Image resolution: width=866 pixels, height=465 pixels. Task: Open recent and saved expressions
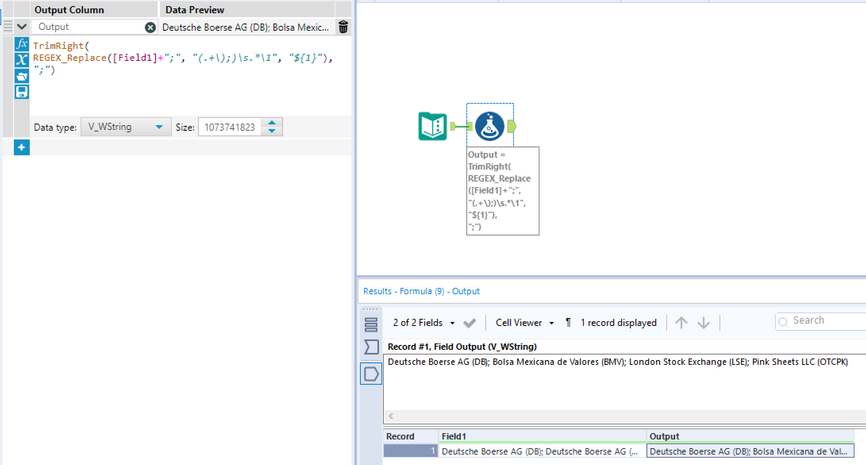(22, 76)
